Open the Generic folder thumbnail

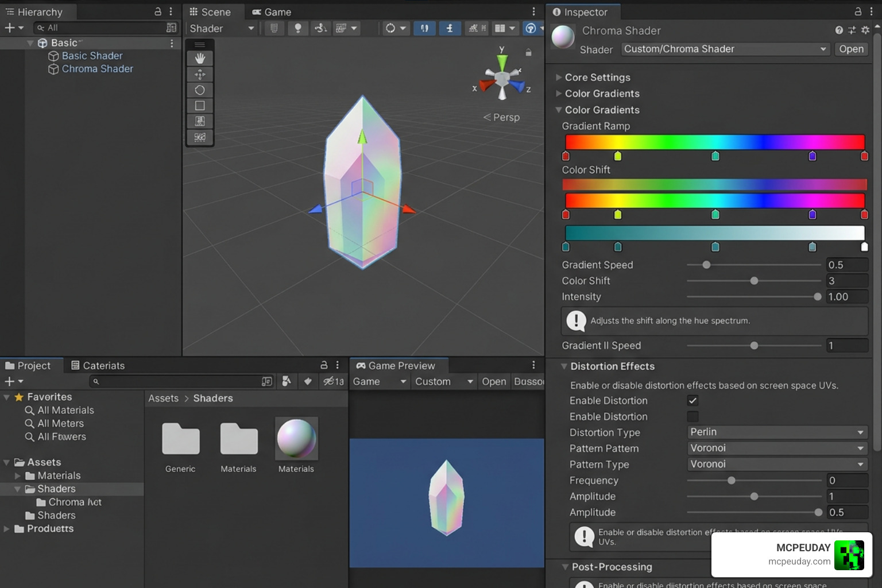click(x=180, y=439)
